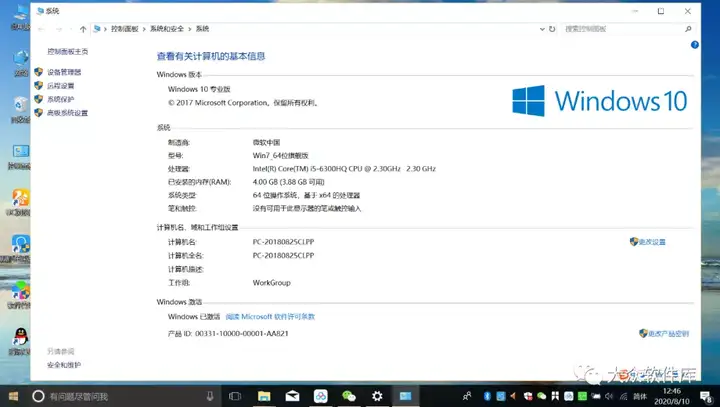
Task: Click the product ID 00331-10000-00001-AA821
Action: pyautogui.click(x=242, y=334)
